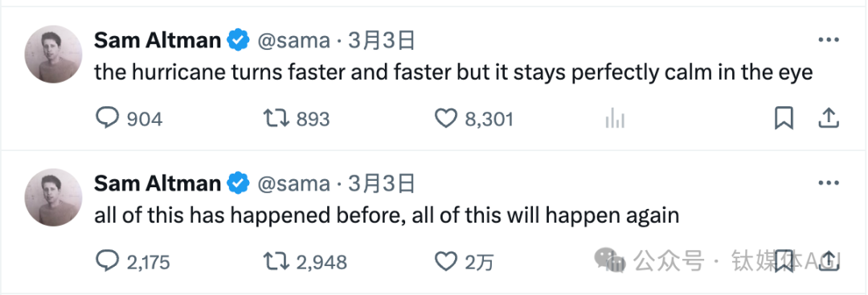
Task: Open Sam Altman's avatar on first tweet
Action: [x=53, y=54]
